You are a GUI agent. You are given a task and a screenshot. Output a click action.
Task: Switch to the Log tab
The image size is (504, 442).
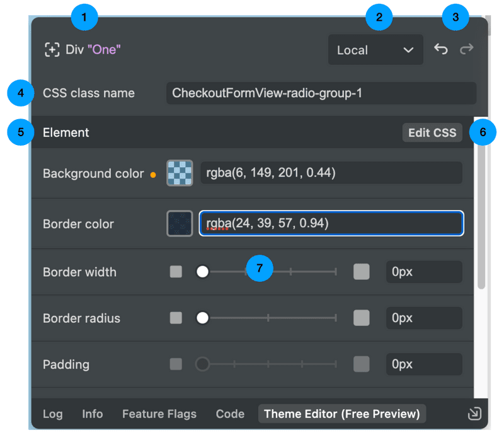53,414
